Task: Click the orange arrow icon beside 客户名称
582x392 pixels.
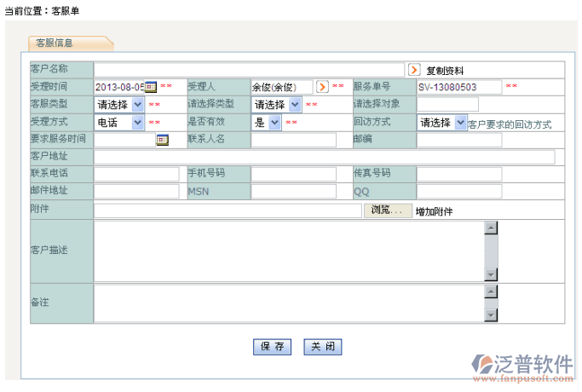Action: tap(414, 70)
